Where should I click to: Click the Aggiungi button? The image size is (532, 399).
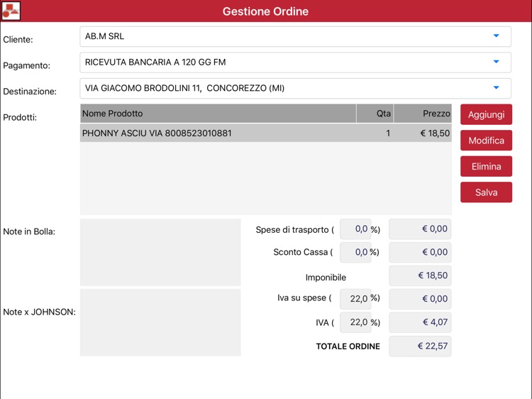[486, 114]
